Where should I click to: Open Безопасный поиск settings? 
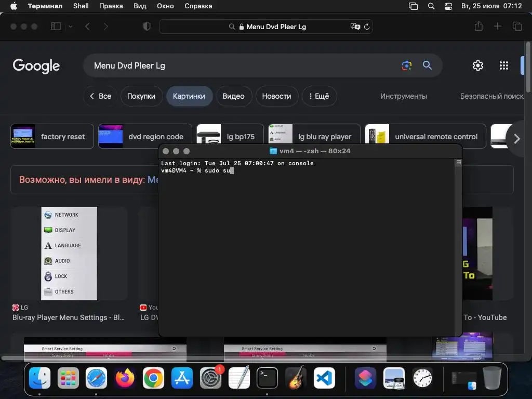pyautogui.click(x=491, y=96)
